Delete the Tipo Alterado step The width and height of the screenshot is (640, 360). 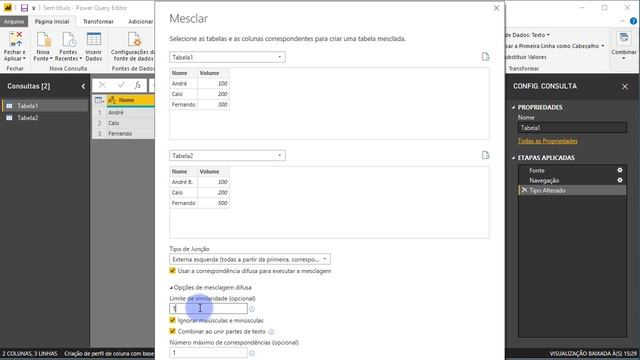point(524,190)
